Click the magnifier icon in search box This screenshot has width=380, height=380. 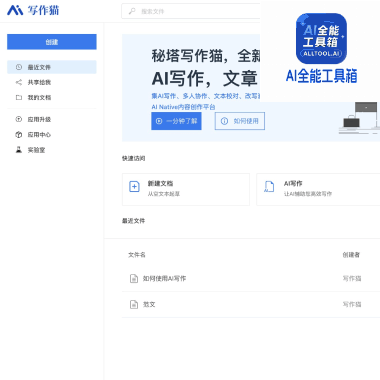click(132, 11)
